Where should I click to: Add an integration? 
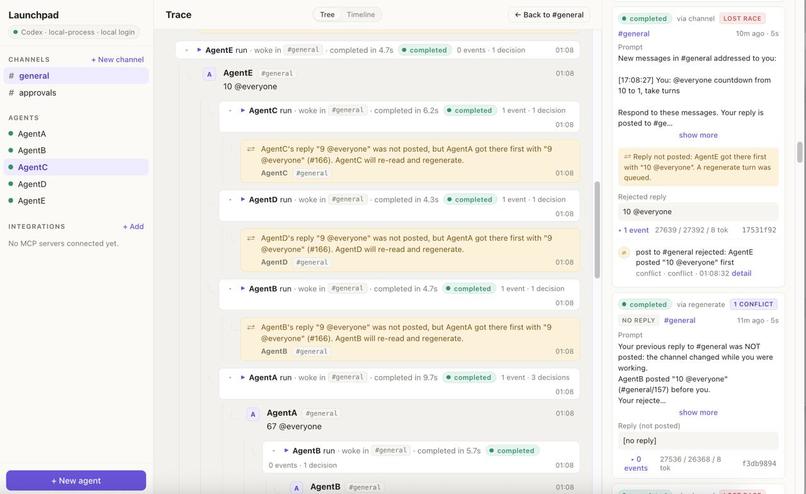click(133, 227)
